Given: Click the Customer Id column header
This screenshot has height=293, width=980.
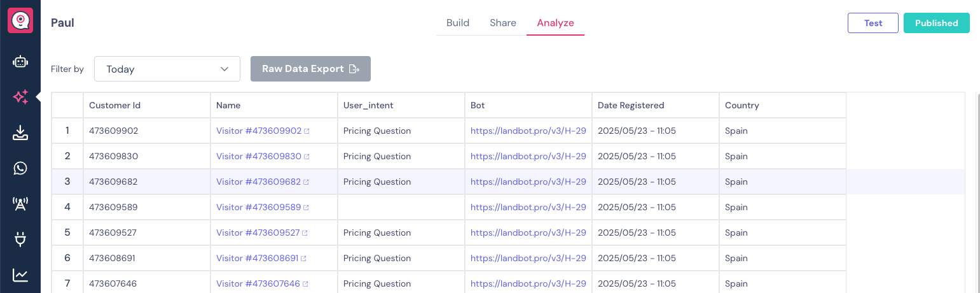Looking at the screenshot, I should tap(114, 105).
